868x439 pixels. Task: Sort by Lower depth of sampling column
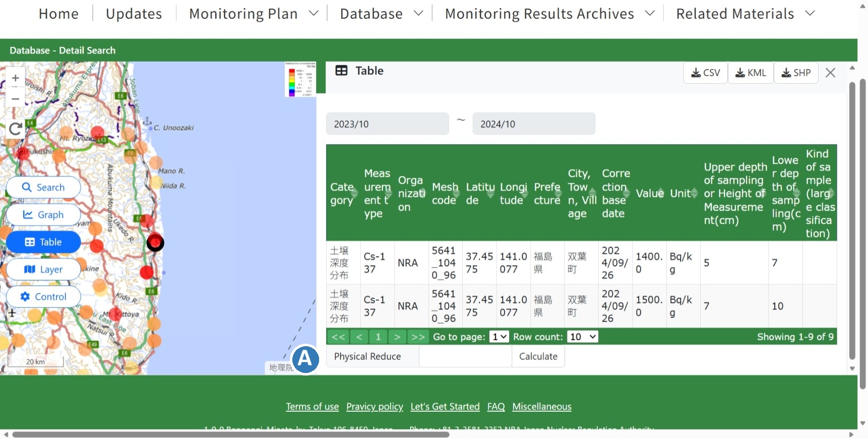tap(785, 194)
